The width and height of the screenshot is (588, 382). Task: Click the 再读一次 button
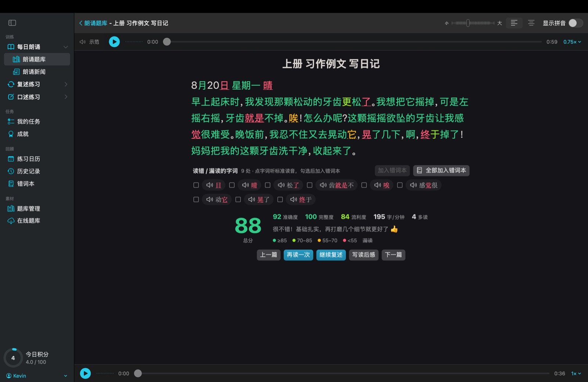tap(298, 255)
